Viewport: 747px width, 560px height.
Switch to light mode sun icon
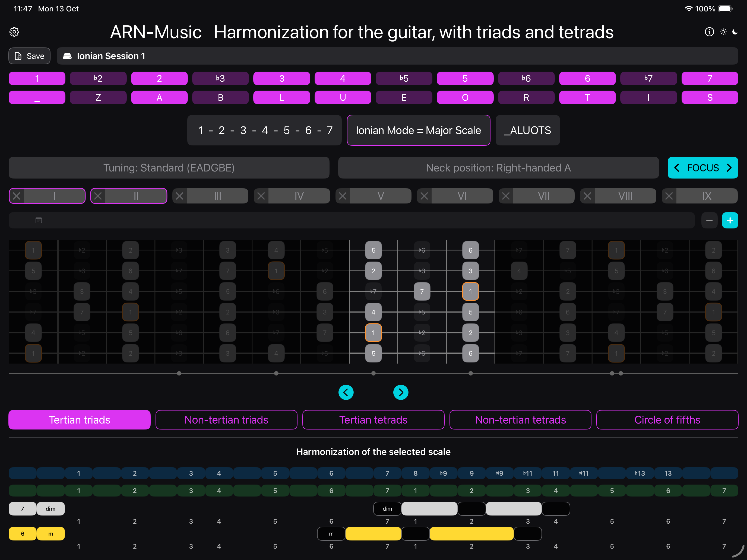(723, 32)
